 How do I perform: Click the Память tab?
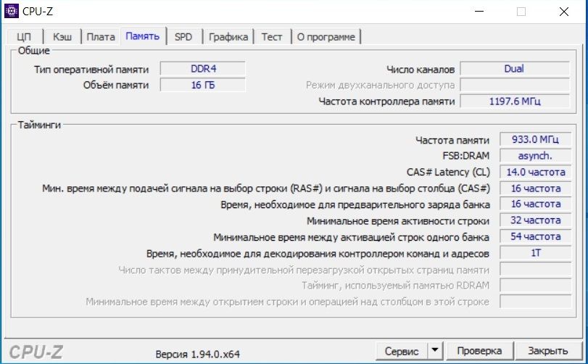click(x=142, y=36)
